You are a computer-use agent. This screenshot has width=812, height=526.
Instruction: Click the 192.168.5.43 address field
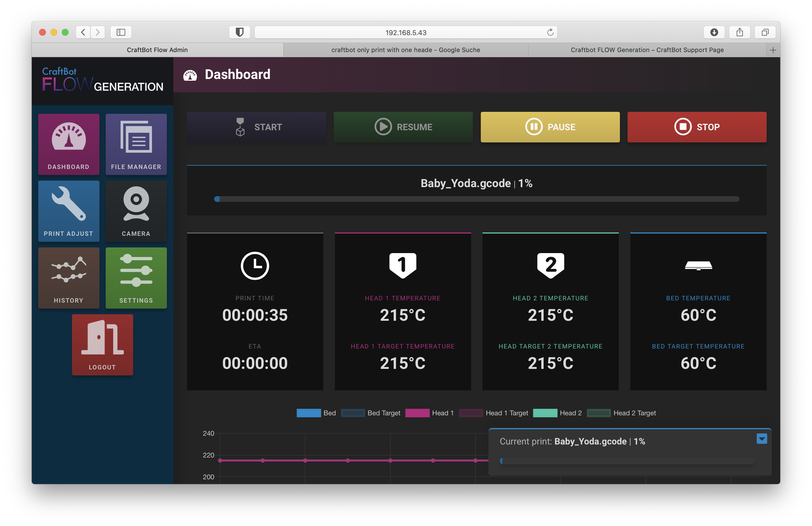[406, 32]
